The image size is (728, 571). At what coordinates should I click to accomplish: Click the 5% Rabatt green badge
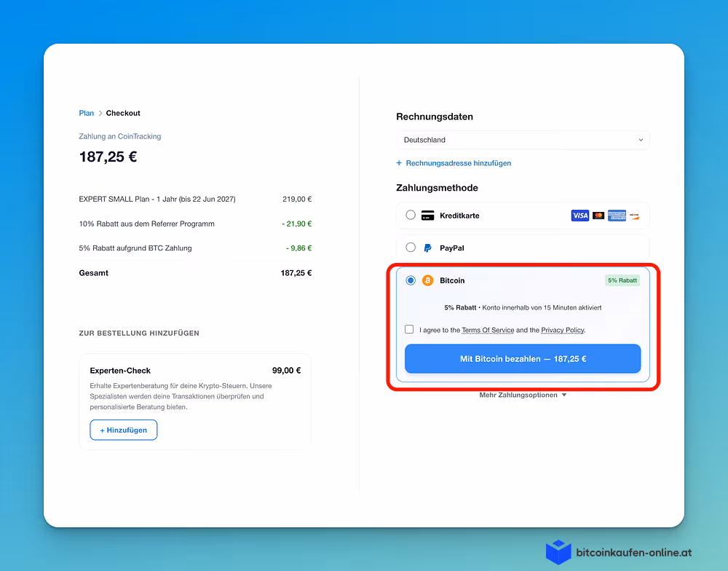point(622,280)
